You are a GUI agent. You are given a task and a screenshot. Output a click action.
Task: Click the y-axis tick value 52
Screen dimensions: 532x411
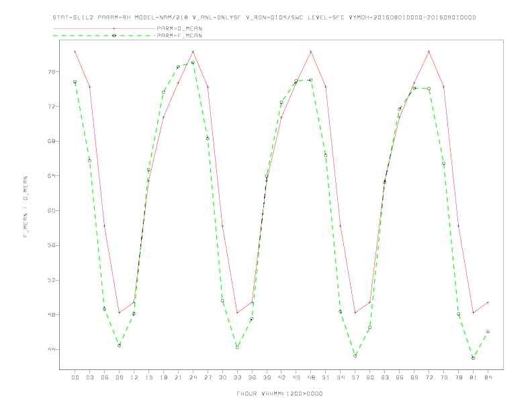click(x=51, y=280)
